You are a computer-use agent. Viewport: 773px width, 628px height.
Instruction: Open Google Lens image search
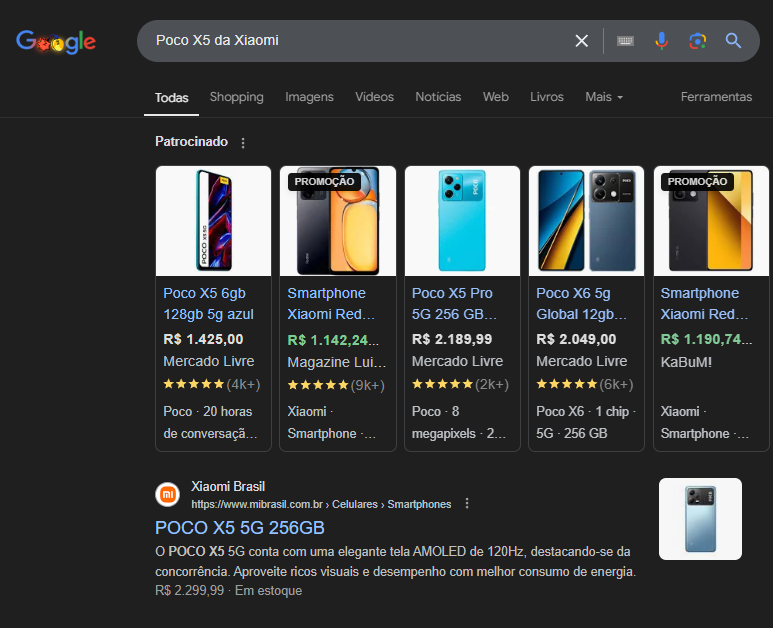(698, 41)
